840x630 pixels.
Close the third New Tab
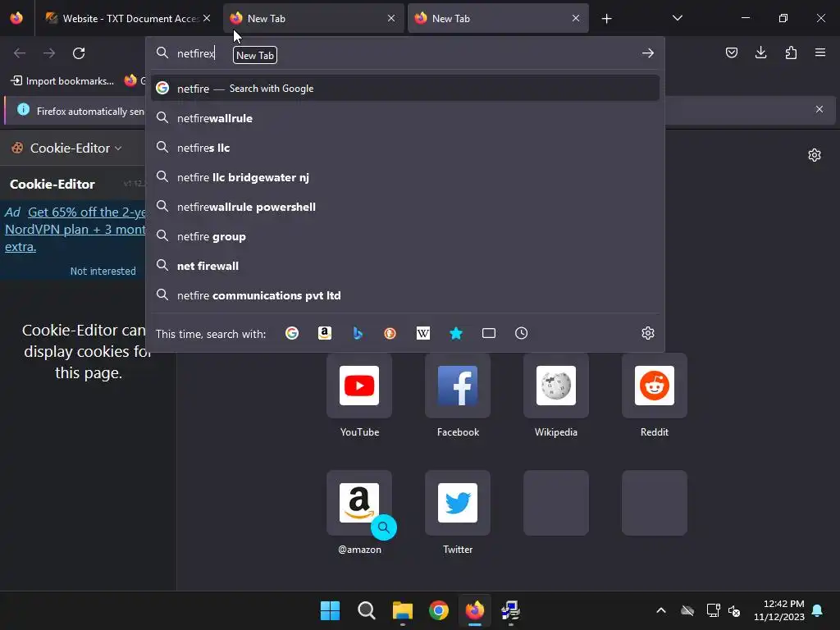pos(575,18)
